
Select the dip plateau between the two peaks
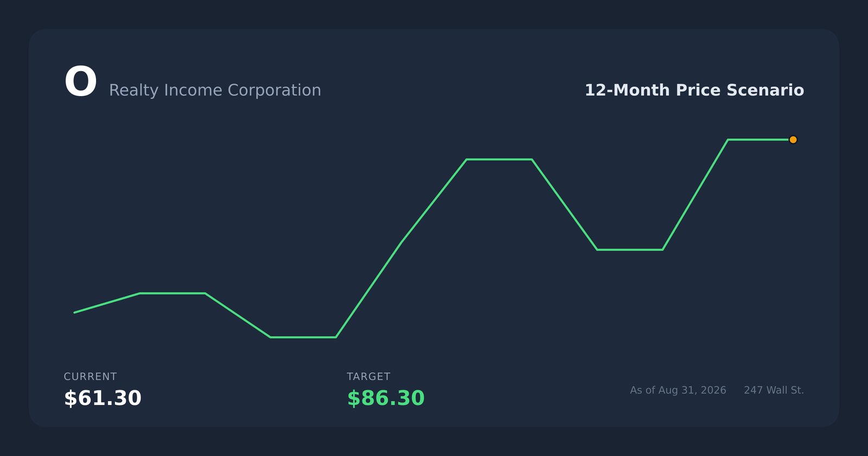click(630, 250)
